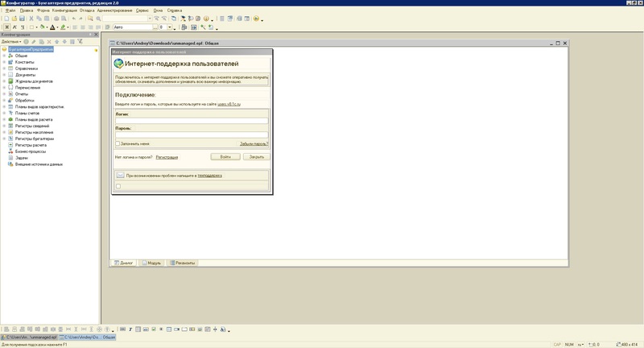Viewport: 644px width, 348px height.
Task: Open the font name Авто combo box
Action: (x=135, y=27)
